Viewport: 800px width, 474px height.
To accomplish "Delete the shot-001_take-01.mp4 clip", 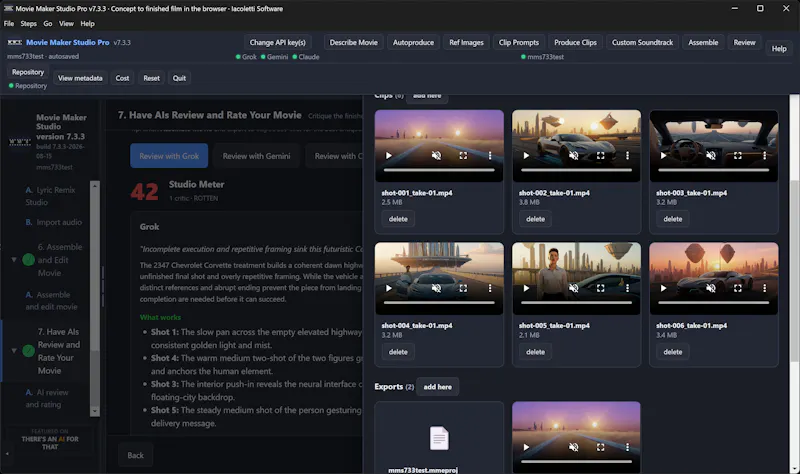I will [398, 219].
